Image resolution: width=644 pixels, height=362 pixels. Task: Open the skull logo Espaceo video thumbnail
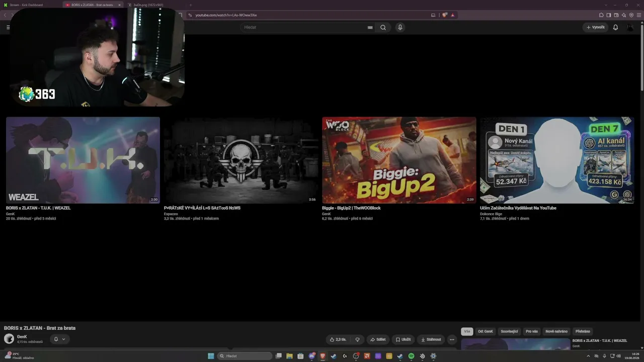(x=241, y=160)
